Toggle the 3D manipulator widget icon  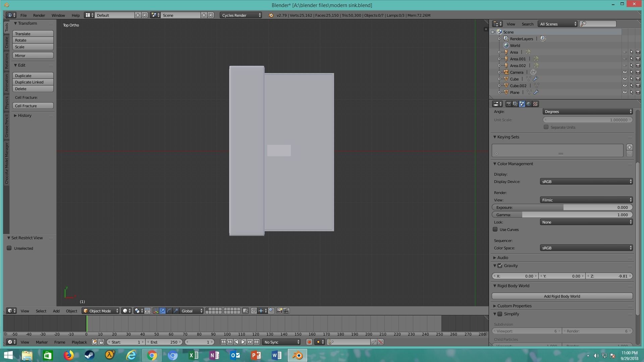(x=156, y=311)
